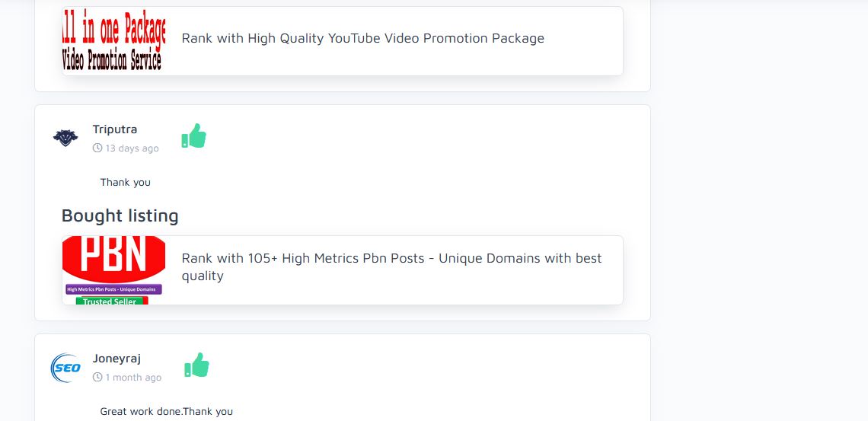Visit the Joneyraj username profile

click(116, 359)
